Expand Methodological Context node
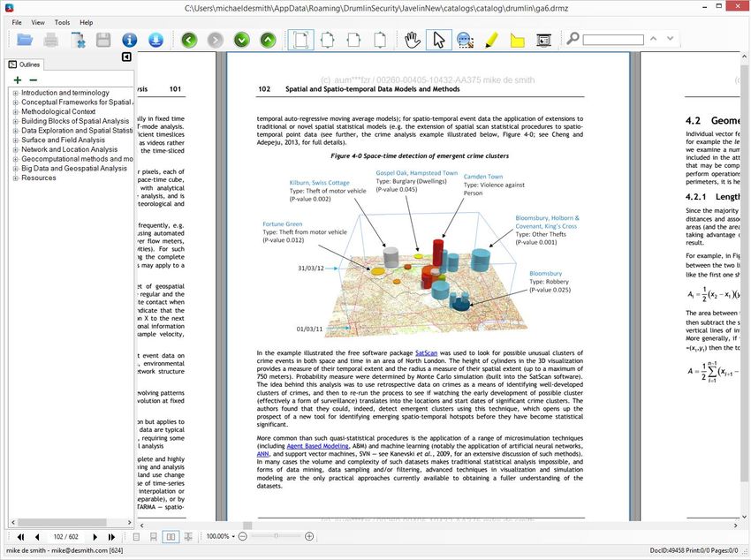The image size is (751, 560). coord(15,112)
